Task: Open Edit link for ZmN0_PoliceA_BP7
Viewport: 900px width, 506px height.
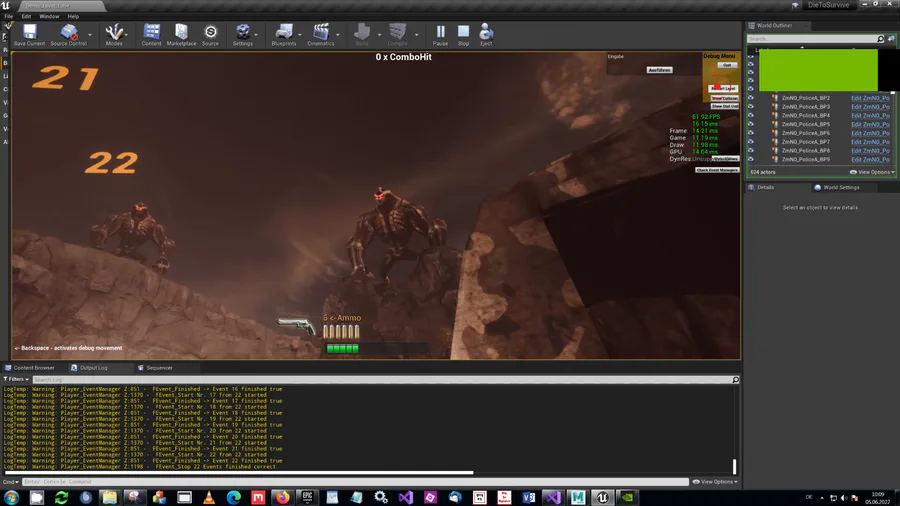Action: point(870,142)
